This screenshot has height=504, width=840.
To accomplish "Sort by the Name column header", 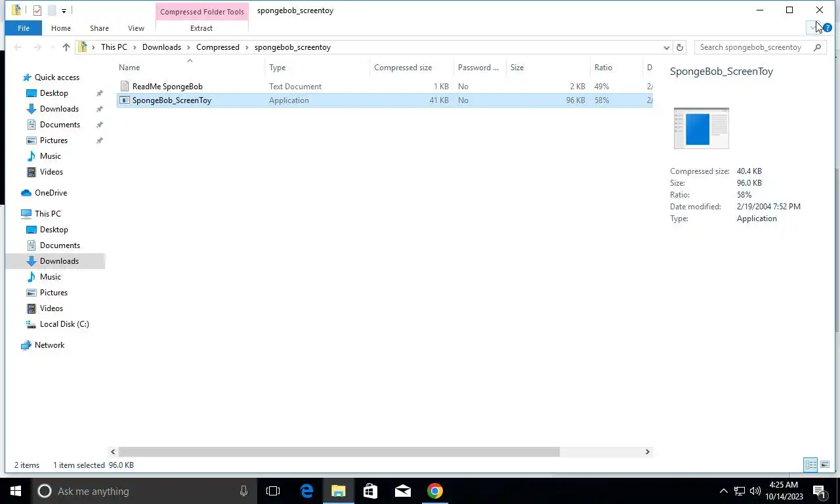I will [190, 68].
